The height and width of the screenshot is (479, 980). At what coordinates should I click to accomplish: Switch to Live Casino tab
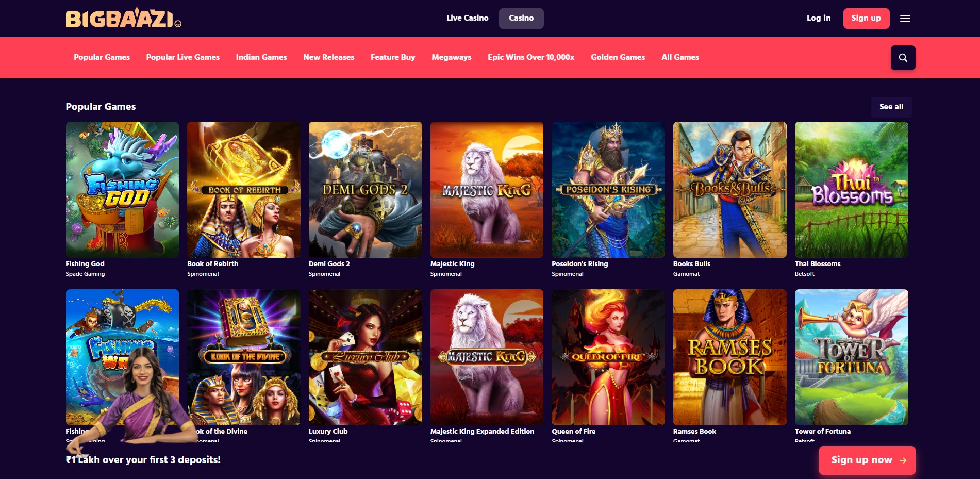(x=467, y=18)
